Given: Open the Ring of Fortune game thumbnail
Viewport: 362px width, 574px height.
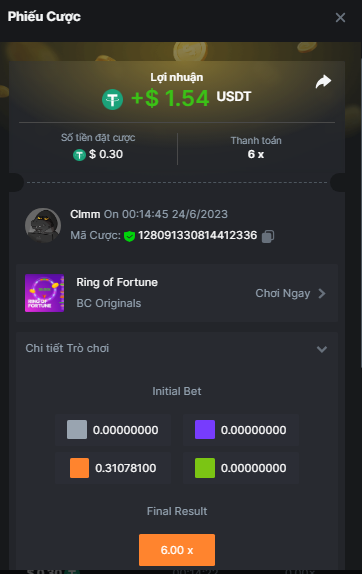Looking at the screenshot, I should point(44,293).
